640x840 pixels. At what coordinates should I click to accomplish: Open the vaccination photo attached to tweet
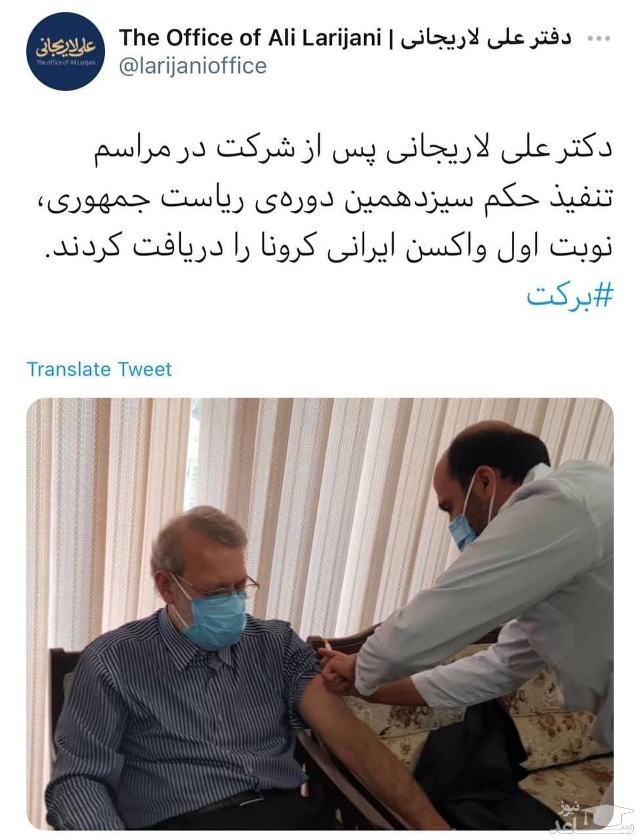(x=320, y=614)
